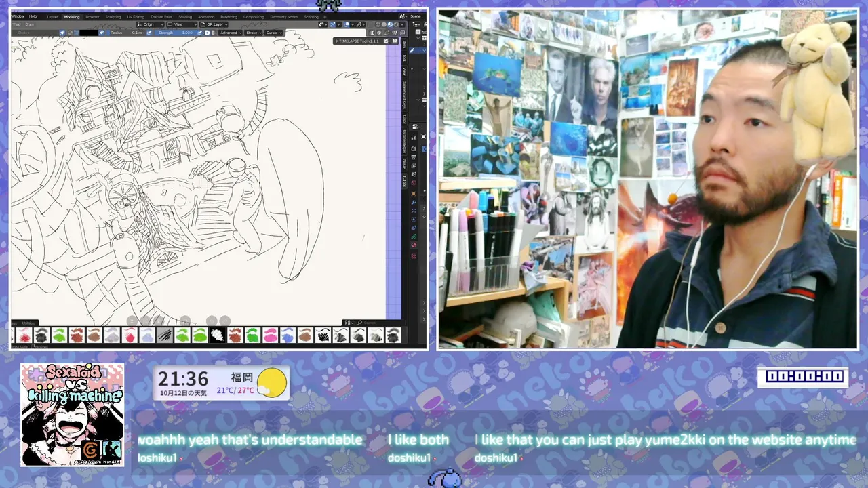The width and height of the screenshot is (868, 488).
Task: Click the Sexaloid vs killing machine cover art
Action: click(x=72, y=415)
